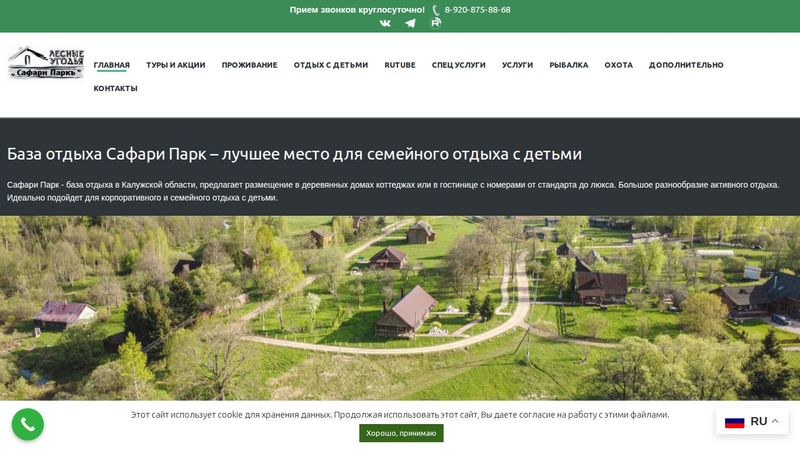800x449 pixels.
Task: Accept cookies with Хорошо, принимаю button
Action: [x=401, y=433]
